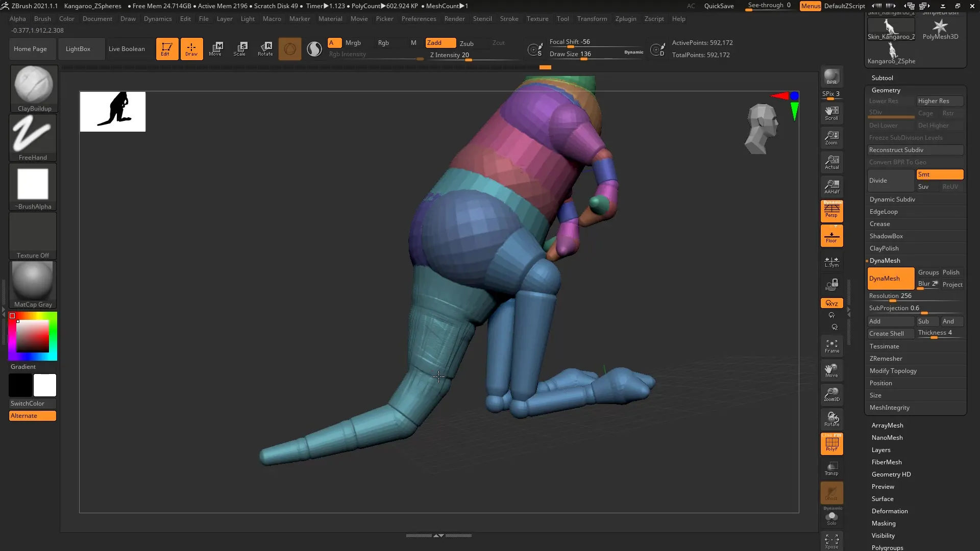Viewport: 980px width, 551px height.
Task: Open the MatCap Gray material selector
Action: pos(33,284)
